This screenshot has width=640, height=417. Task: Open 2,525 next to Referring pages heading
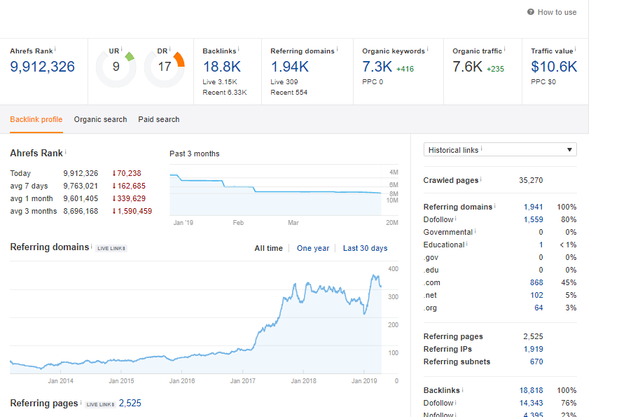[130, 403]
